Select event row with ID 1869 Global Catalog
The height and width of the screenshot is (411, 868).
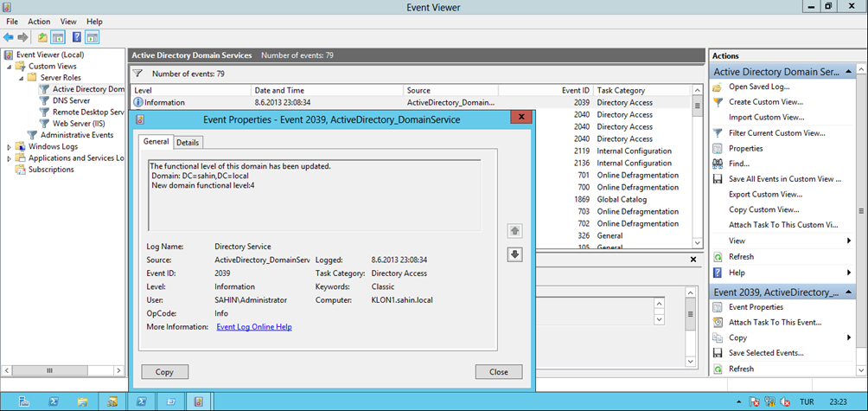pos(614,199)
